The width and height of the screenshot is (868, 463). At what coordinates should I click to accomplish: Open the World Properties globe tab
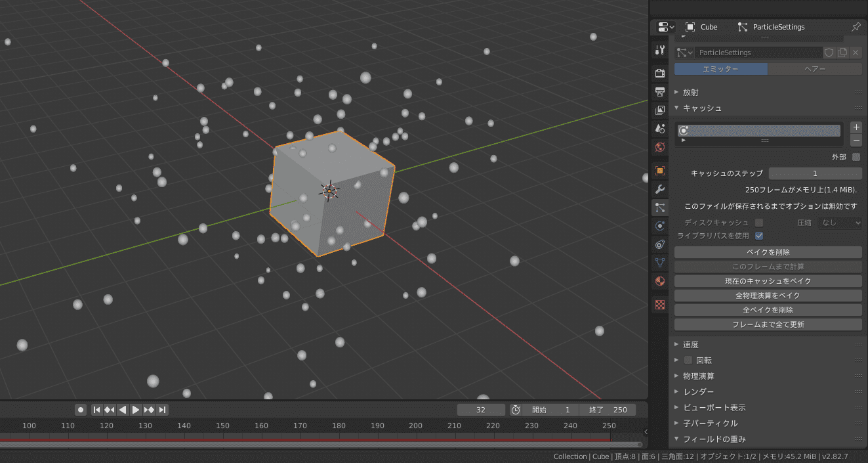[x=659, y=148]
